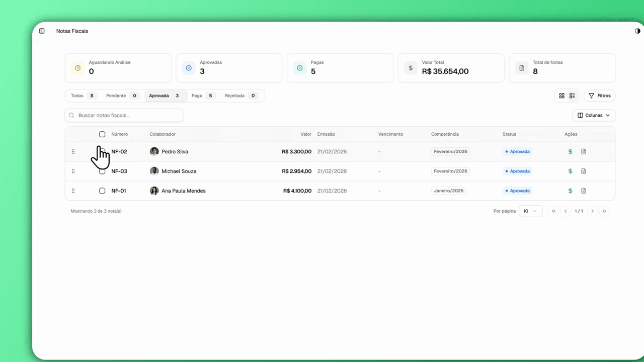The height and width of the screenshot is (362, 644).
Task: Click the Emissão column header
Action: (326, 134)
